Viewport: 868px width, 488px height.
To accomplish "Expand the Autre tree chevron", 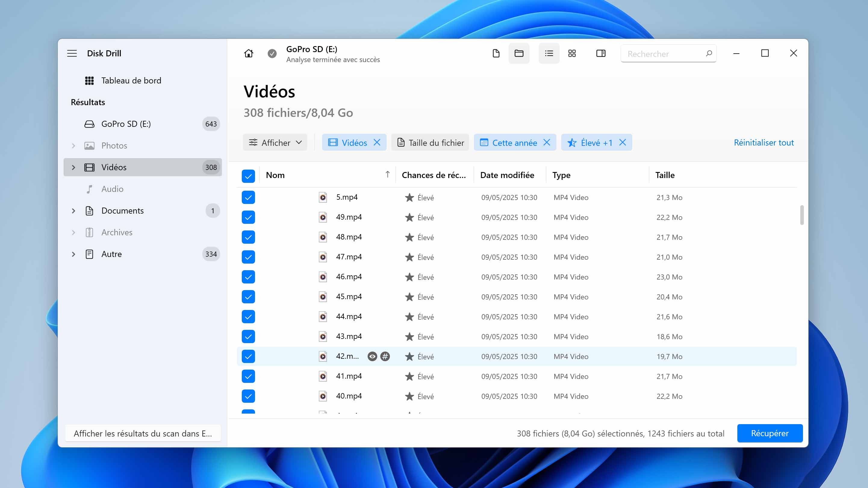I will (x=73, y=254).
